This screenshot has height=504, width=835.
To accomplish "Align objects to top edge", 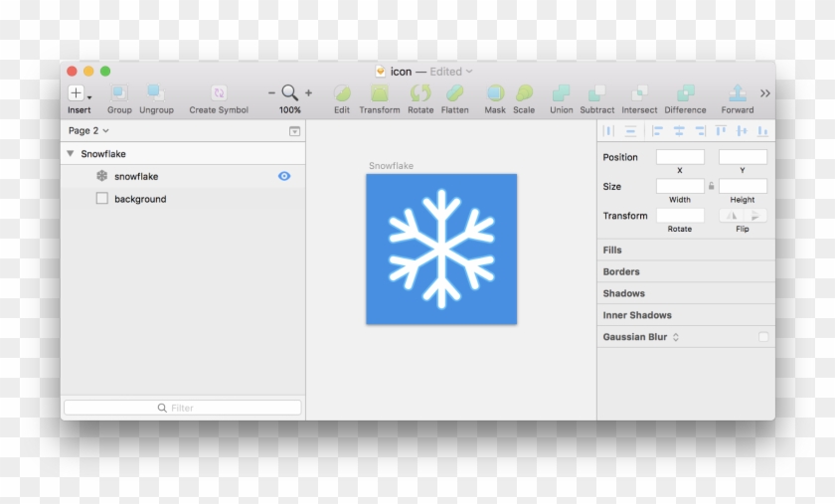I will [721, 130].
